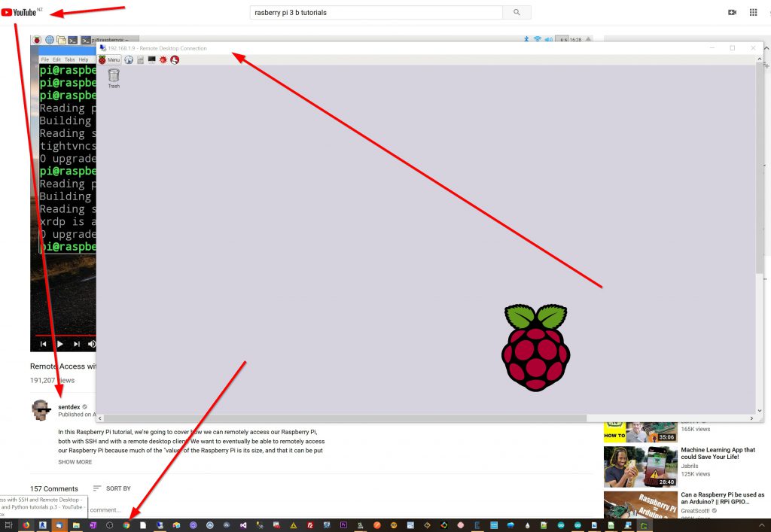Open the YouTube apps grid icon
The height and width of the screenshot is (532, 771).
click(x=753, y=12)
